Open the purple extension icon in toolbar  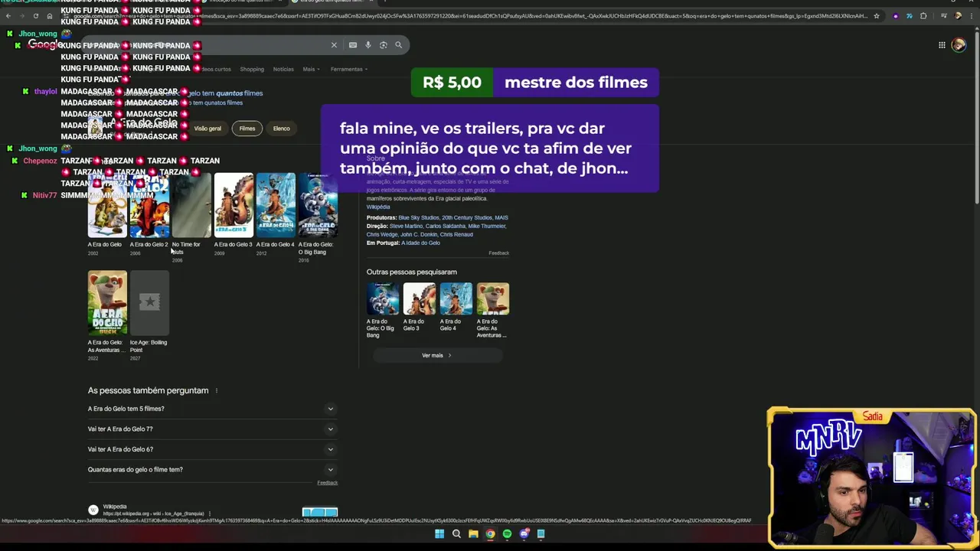click(x=896, y=15)
